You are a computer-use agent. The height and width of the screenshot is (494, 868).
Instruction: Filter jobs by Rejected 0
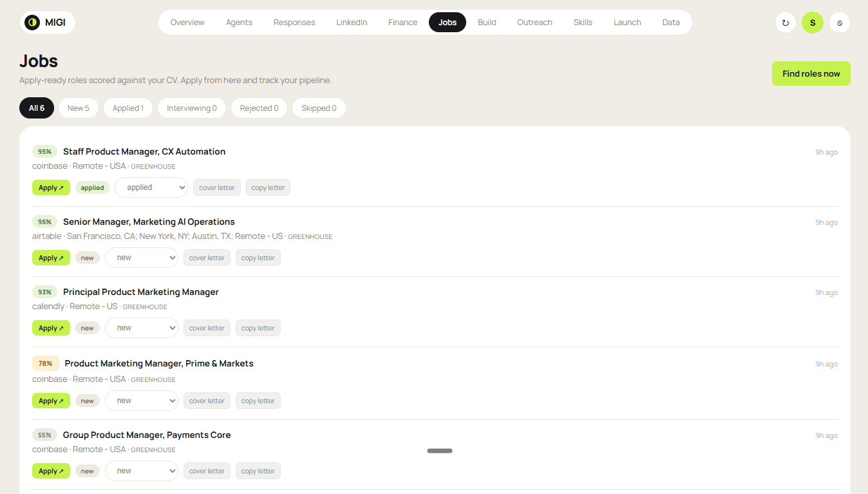(259, 108)
